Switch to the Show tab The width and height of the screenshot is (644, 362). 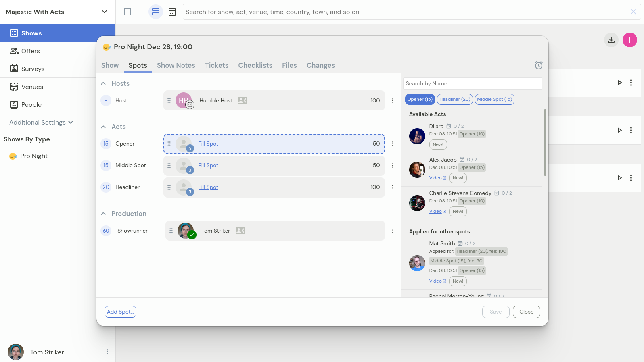(x=110, y=65)
